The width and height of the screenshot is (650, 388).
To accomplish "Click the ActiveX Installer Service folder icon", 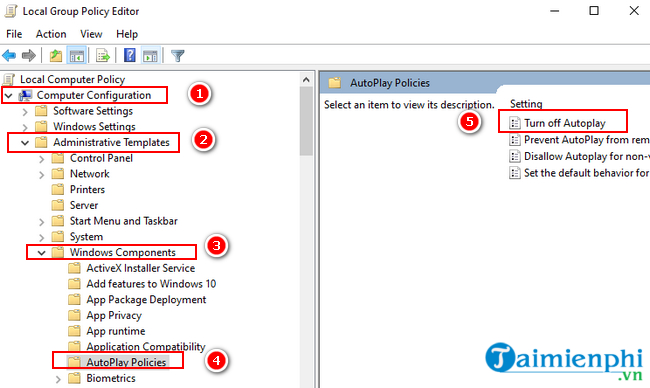I will coord(74,268).
